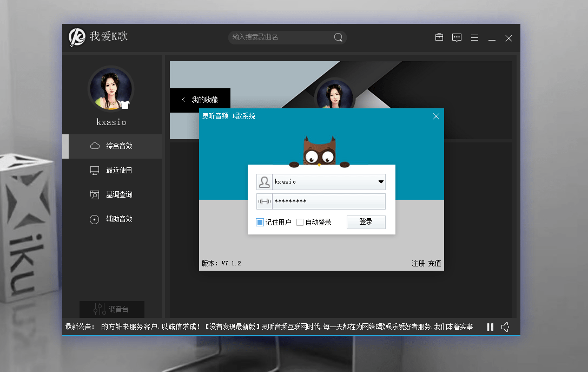Click the banner avatar thumbnail
This screenshot has width=588, height=372.
(334, 95)
